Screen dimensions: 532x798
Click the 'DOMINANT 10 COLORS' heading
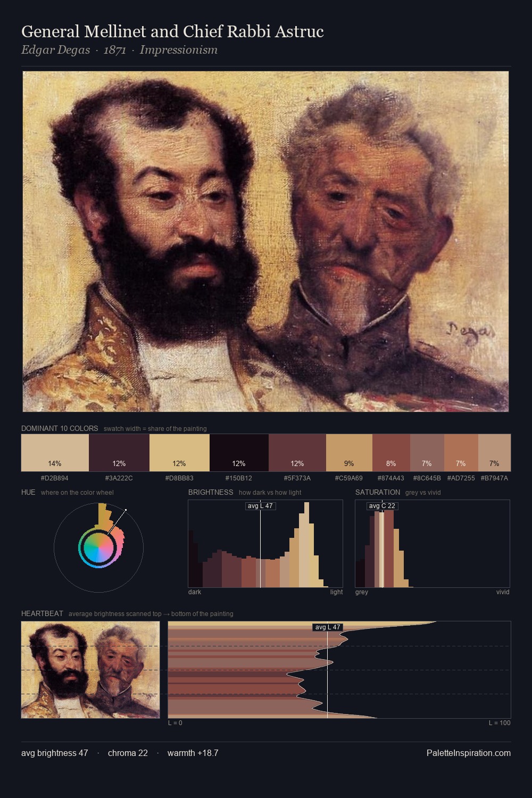[x=60, y=428]
